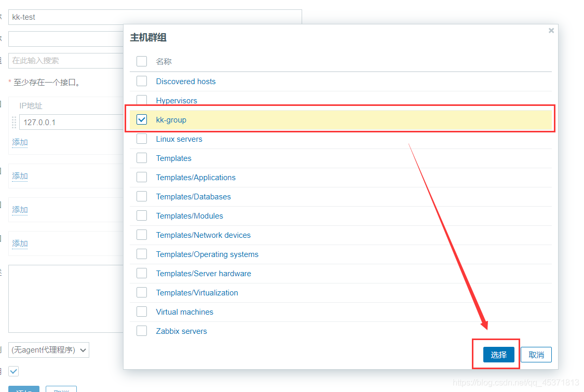The image size is (584, 392).
Task: Close the host groups dialog
Action: [x=551, y=31]
